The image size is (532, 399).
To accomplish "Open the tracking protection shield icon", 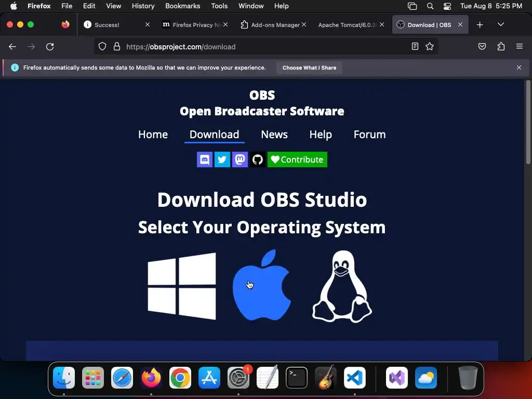I will pyautogui.click(x=102, y=46).
